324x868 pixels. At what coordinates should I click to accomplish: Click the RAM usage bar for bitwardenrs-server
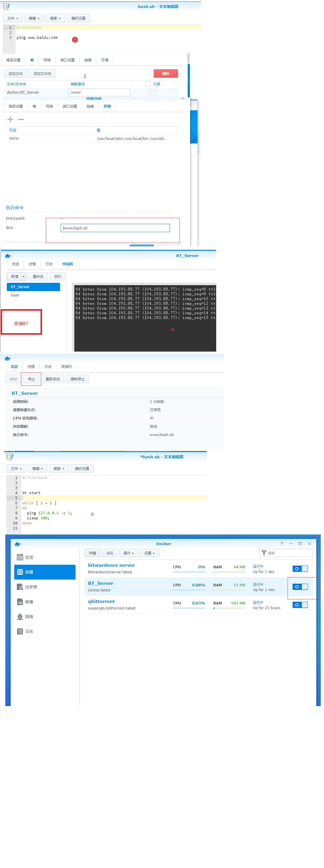[x=229, y=572]
